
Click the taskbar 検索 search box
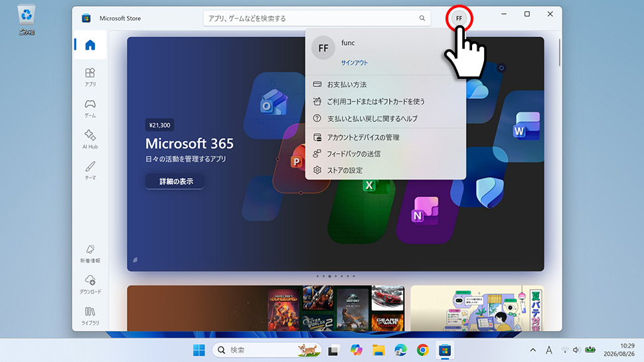pyautogui.click(x=267, y=350)
